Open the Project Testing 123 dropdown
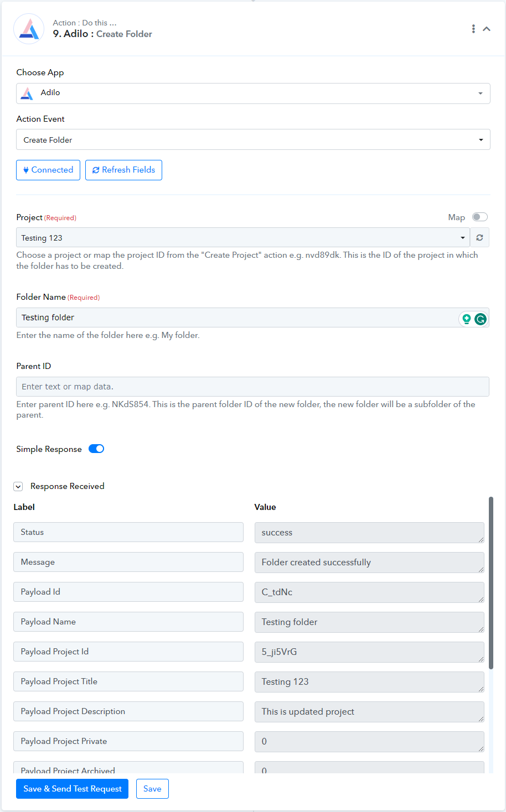This screenshot has height=812, width=506. 243,237
